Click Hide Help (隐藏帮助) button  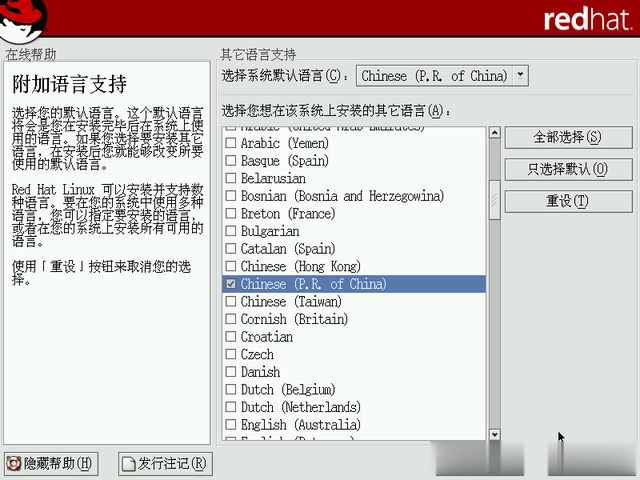click(51, 464)
